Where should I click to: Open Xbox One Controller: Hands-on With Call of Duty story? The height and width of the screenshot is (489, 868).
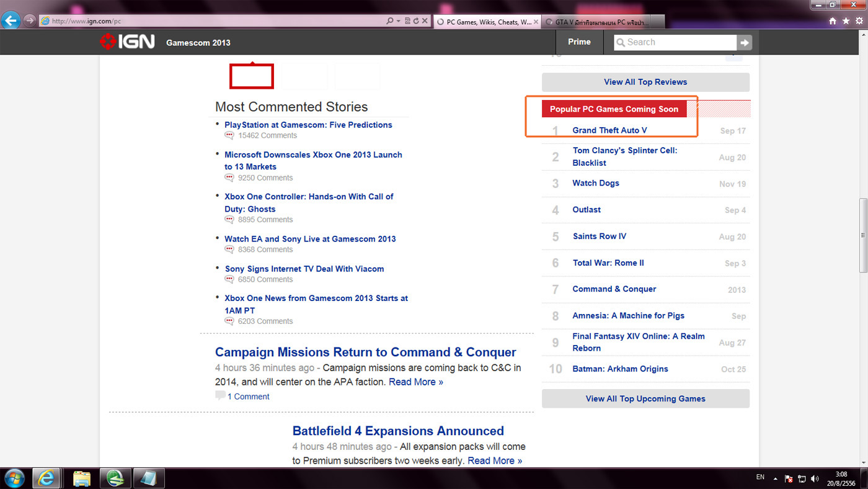click(309, 203)
